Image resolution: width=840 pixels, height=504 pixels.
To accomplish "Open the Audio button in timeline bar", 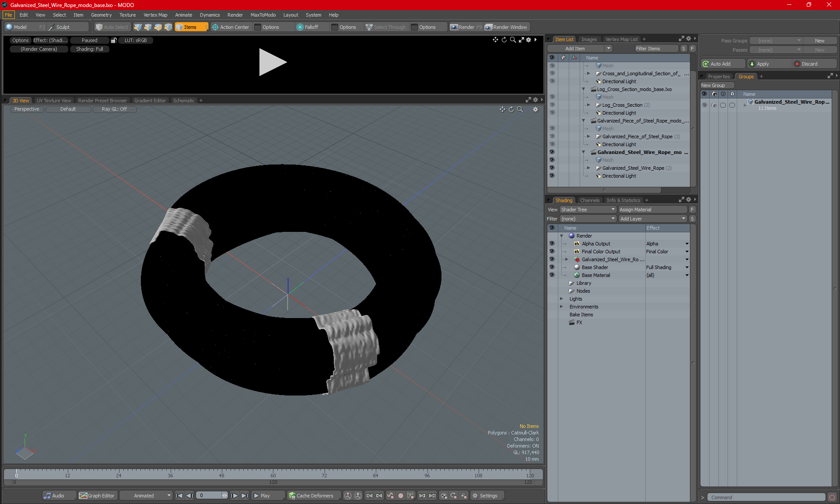I will click(x=54, y=496).
